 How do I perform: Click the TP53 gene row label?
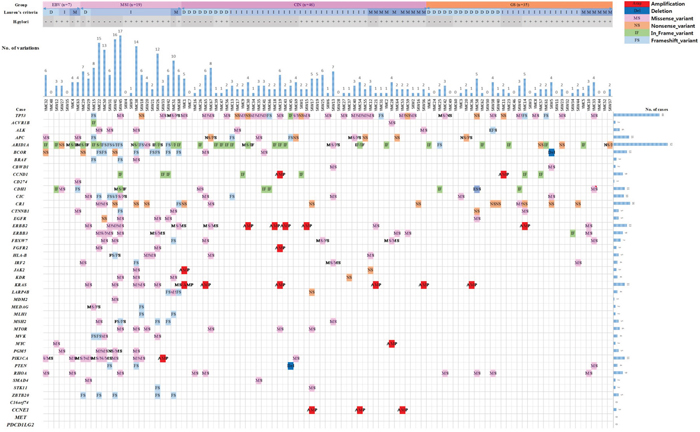(21, 116)
